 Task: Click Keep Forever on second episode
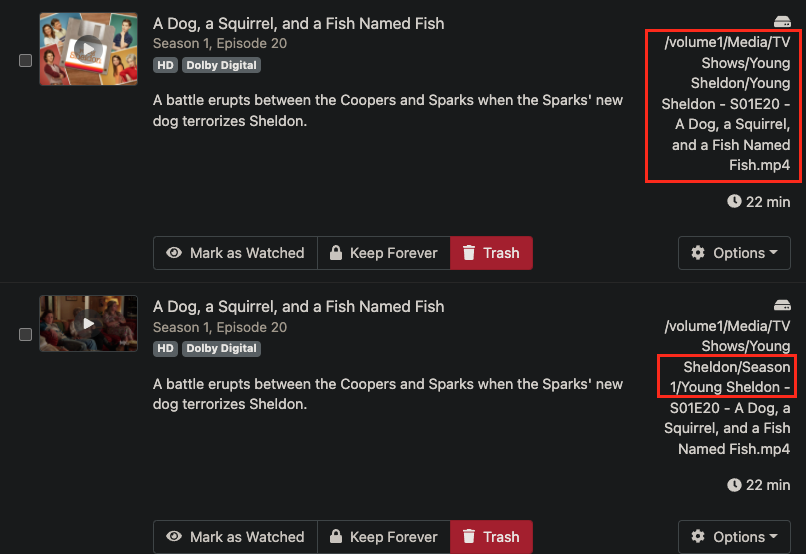coord(384,536)
